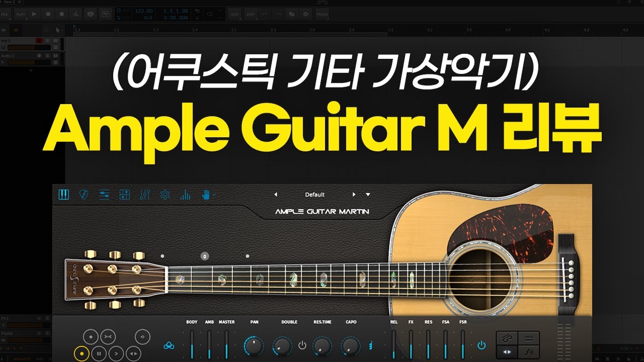Click the DOUBLE knob
The height and width of the screenshot is (362, 644).
click(x=283, y=346)
